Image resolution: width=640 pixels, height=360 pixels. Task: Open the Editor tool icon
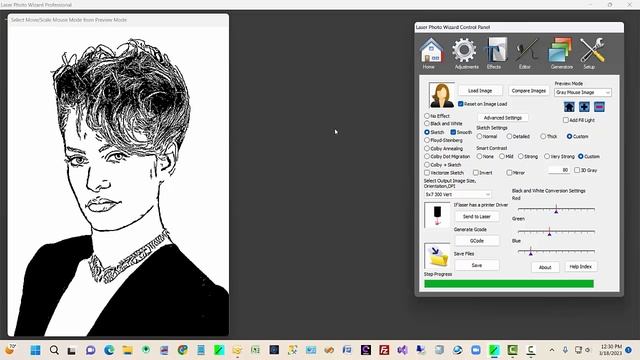526,53
